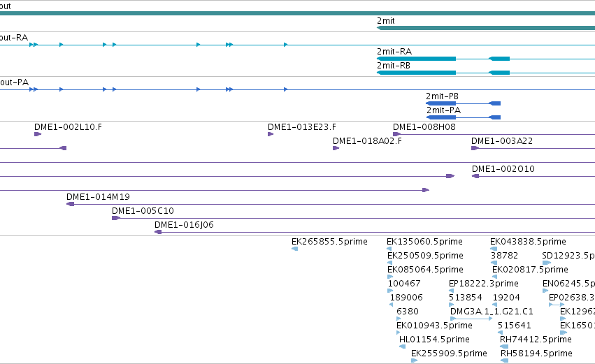
Task: Click the arrow glyph under DME1-002L10.F
Action: click(38, 134)
